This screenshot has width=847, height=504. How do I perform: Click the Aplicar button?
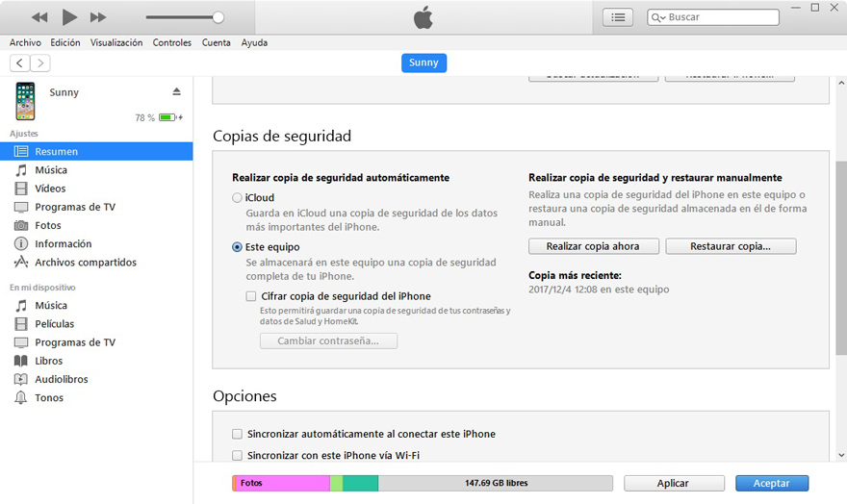coord(673,484)
